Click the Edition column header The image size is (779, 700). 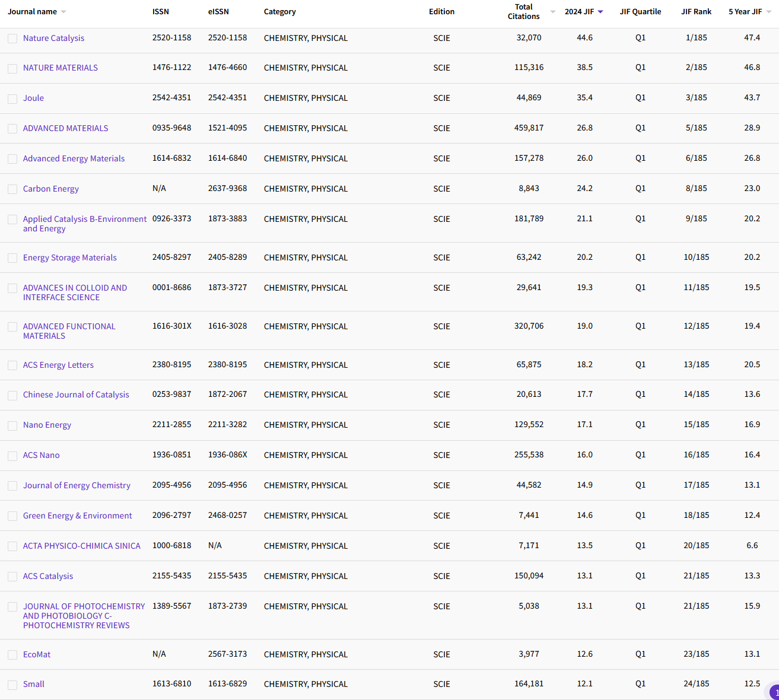(x=441, y=11)
